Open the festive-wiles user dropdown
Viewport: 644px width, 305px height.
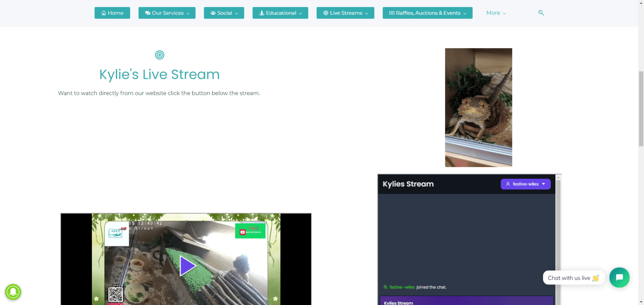click(x=525, y=184)
